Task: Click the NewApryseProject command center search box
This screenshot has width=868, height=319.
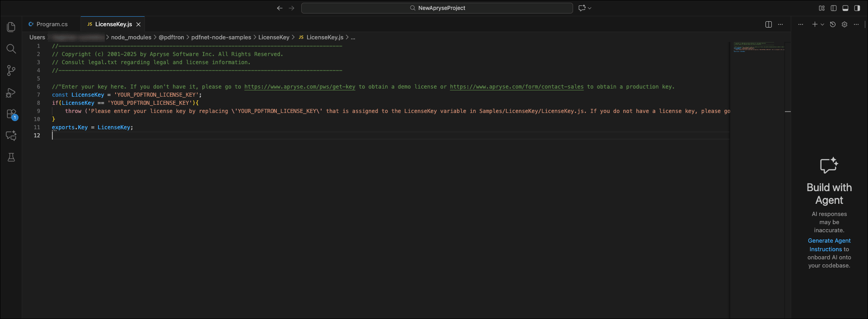Action: coord(437,8)
